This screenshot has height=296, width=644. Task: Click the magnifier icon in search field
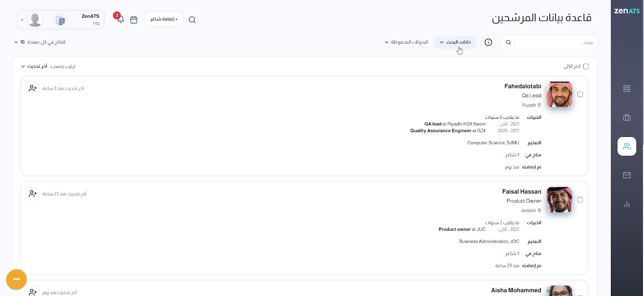pos(508,42)
